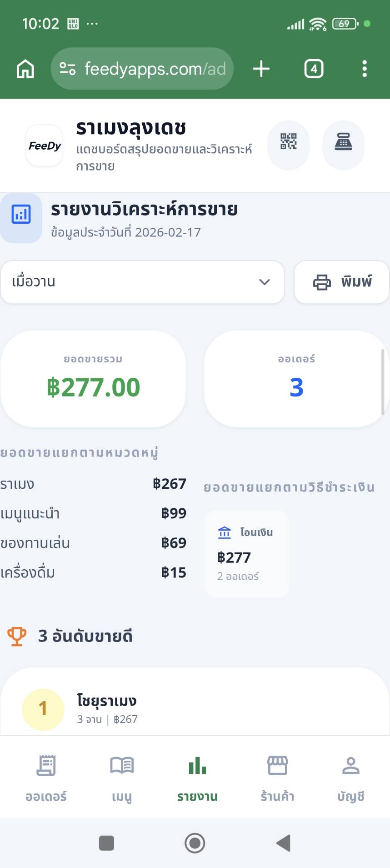Switch to the ออเดอร์ orders tab

tap(46, 777)
